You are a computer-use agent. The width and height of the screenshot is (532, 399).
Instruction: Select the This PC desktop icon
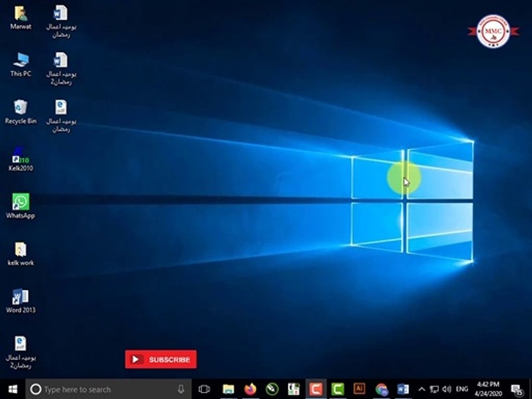point(21,65)
